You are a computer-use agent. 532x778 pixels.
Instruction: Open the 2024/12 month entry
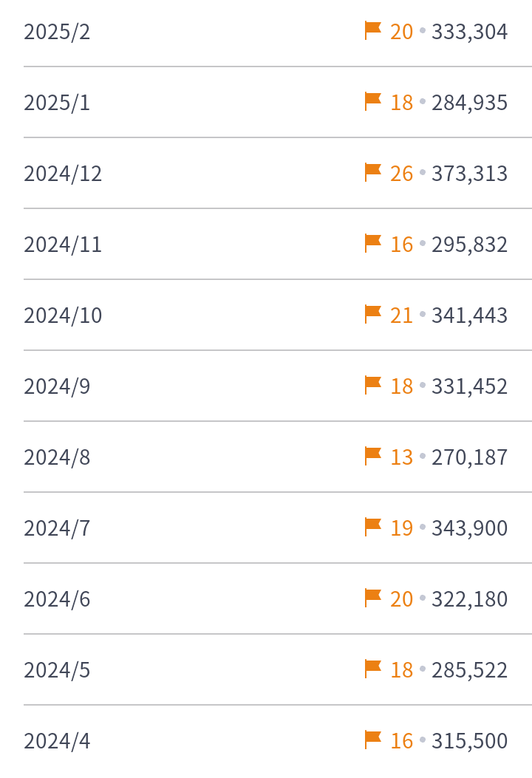[x=63, y=174]
